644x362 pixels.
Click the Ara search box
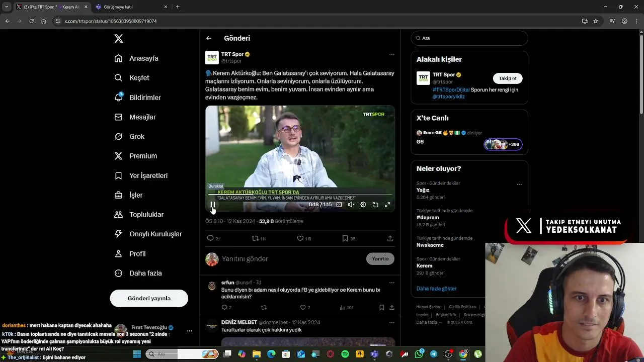469,38
